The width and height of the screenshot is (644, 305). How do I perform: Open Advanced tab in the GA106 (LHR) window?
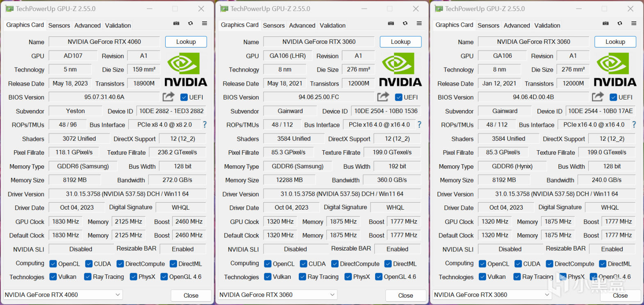[302, 25]
